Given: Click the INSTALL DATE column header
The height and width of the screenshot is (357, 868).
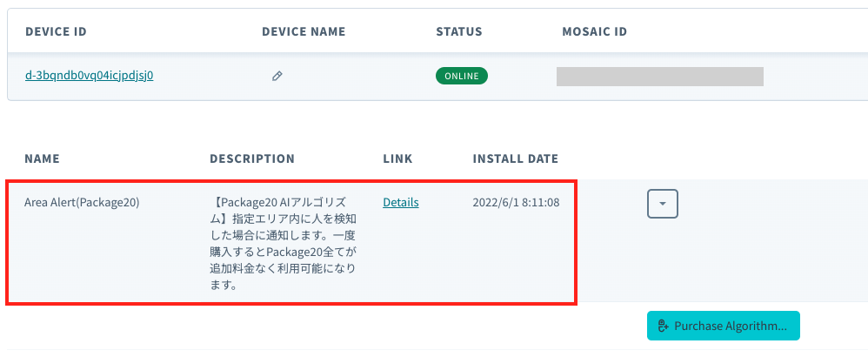Looking at the screenshot, I should point(516,158).
